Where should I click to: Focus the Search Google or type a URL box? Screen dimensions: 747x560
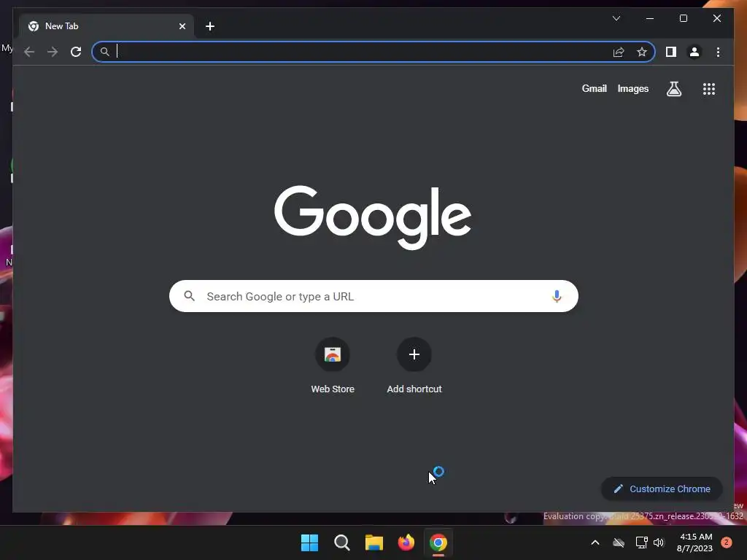tap(373, 296)
